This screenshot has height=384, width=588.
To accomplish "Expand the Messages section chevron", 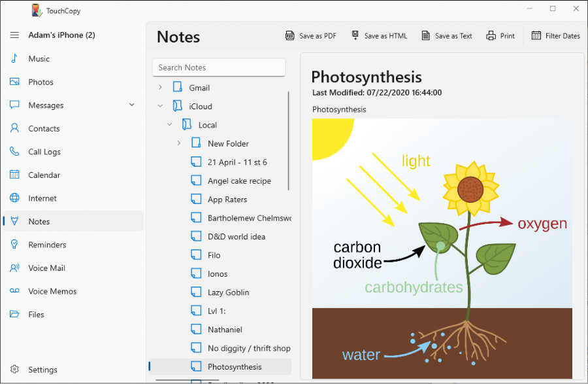I will [132, 105].
